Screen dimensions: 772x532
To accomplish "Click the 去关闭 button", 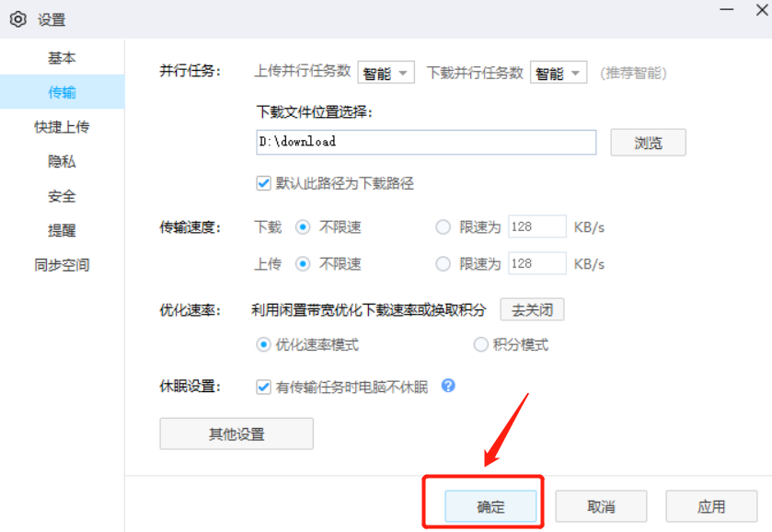I will click(x=532, y=310).
